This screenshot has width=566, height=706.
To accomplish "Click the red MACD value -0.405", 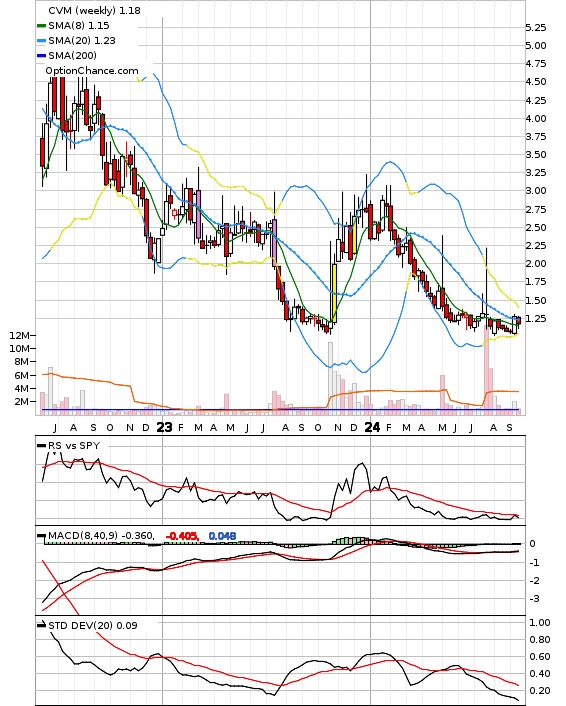I will (182, 536).
